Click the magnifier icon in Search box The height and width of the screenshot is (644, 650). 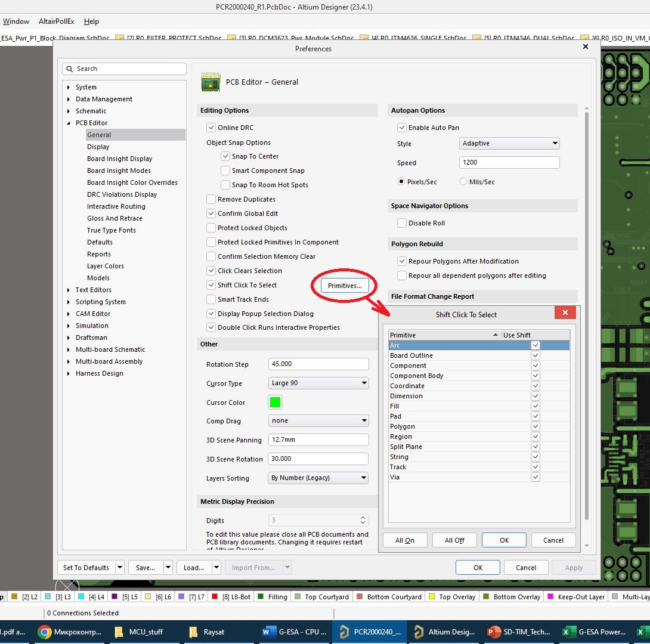[x=70, y=69]
